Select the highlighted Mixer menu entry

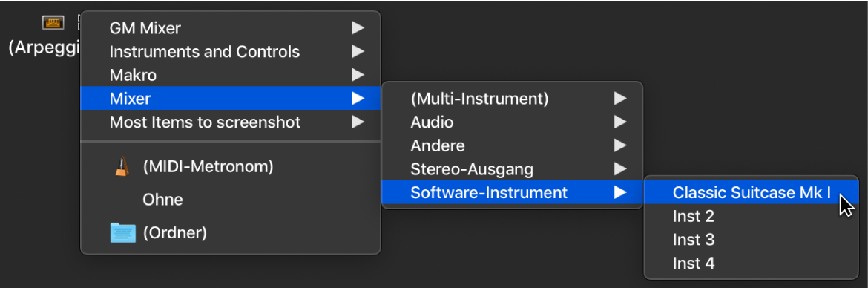(230, 98)
